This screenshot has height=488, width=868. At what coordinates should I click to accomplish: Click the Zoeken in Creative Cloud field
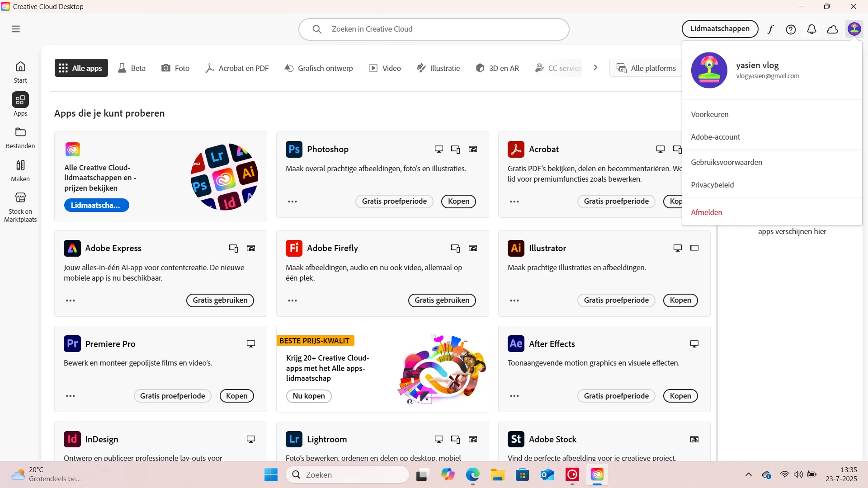pos(434,29)
